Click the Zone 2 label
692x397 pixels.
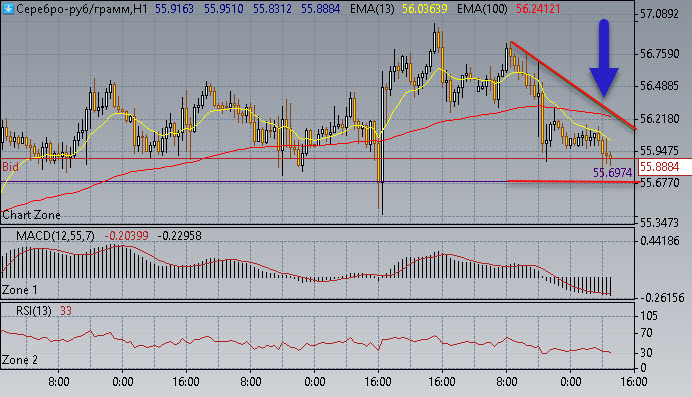coord(20,360)
